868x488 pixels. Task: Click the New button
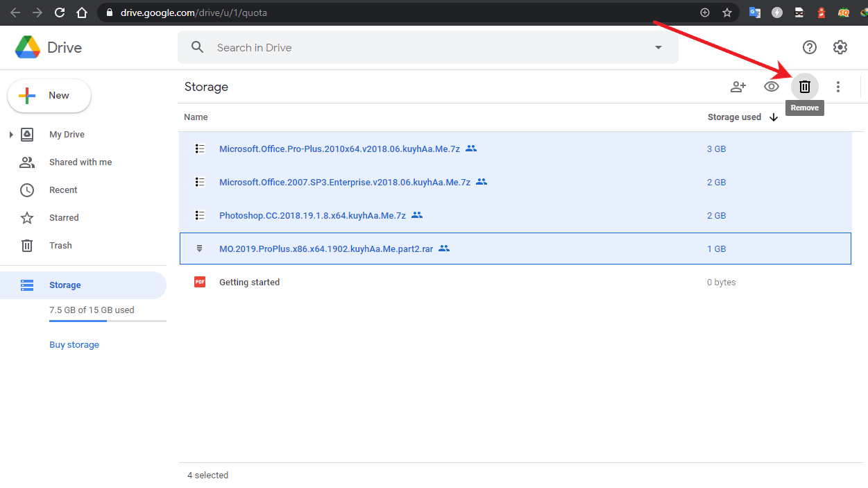coord(49,96)
